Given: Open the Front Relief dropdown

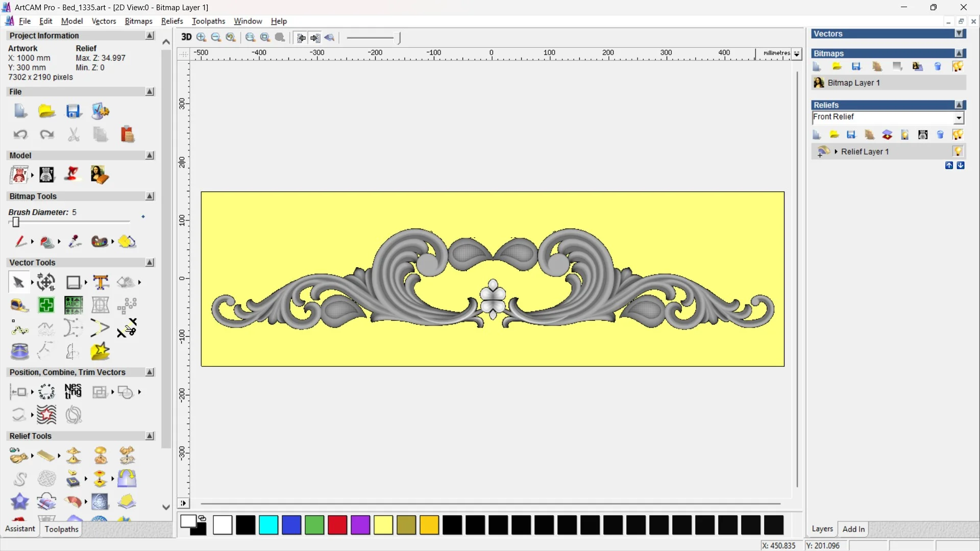Looking at the screenshot, I should click(x=959, y=118).
